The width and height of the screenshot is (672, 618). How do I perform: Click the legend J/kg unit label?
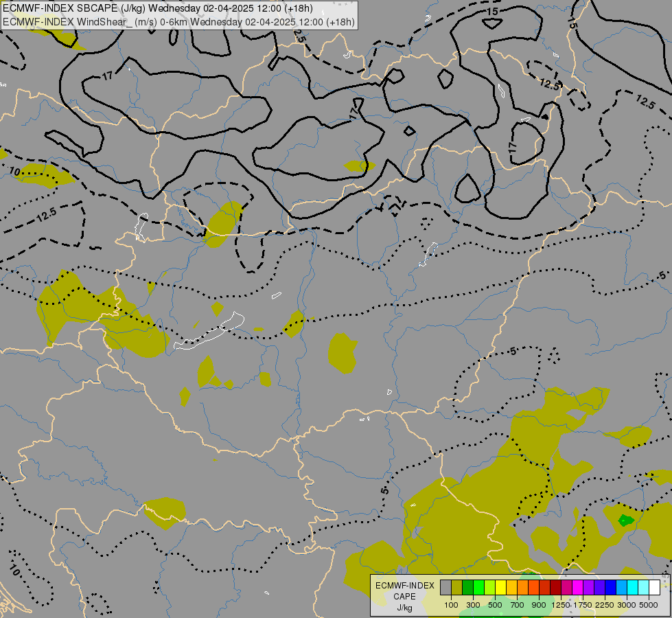pos(404,608)
